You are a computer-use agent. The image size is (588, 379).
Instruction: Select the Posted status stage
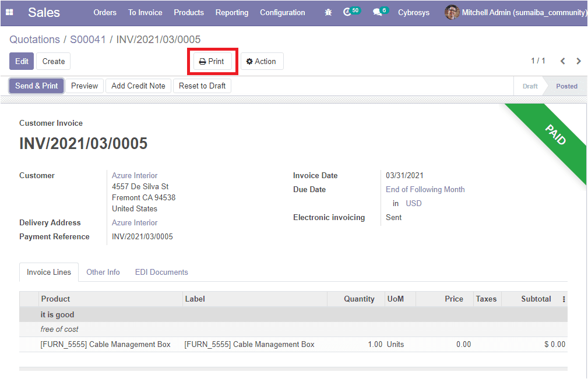tap(566, 86)
